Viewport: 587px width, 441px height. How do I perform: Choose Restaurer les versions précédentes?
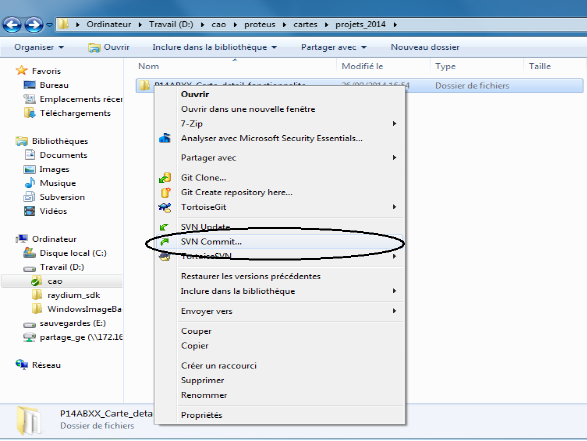251,276
